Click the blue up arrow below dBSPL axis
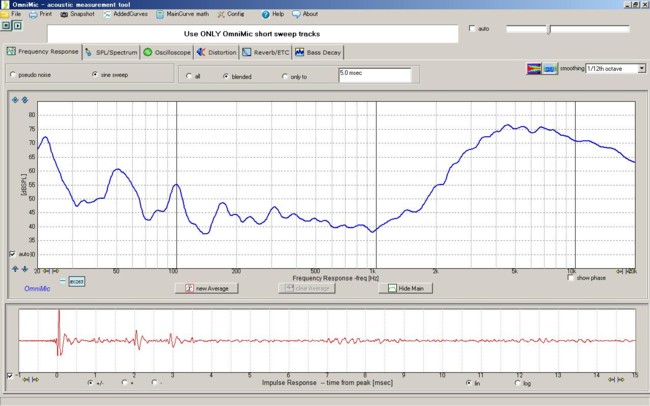This screenshot has width=650, height=406. click(x=15, y=269)
